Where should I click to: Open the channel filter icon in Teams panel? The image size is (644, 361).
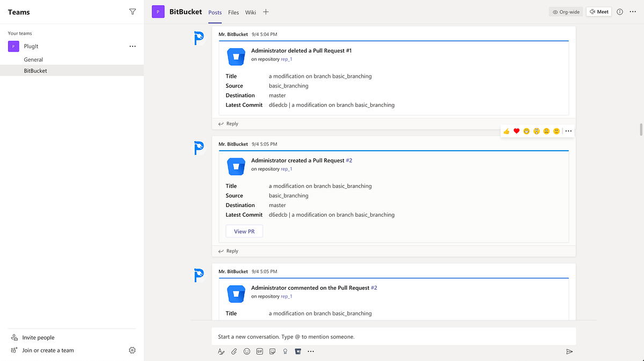pyautogui.click(x=133, y=11)
